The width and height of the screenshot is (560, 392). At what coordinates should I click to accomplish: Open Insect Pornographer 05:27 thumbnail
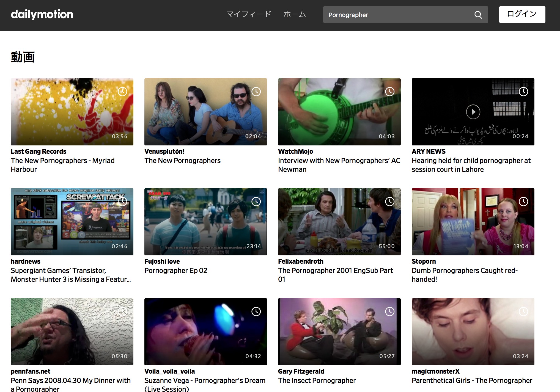pos(339,332)
